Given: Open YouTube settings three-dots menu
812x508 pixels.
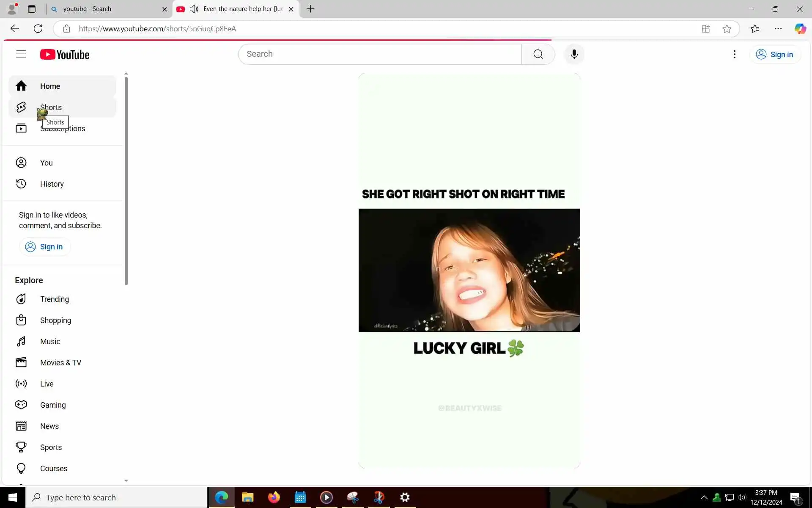Looking at the screenshot, I should 735,54.
